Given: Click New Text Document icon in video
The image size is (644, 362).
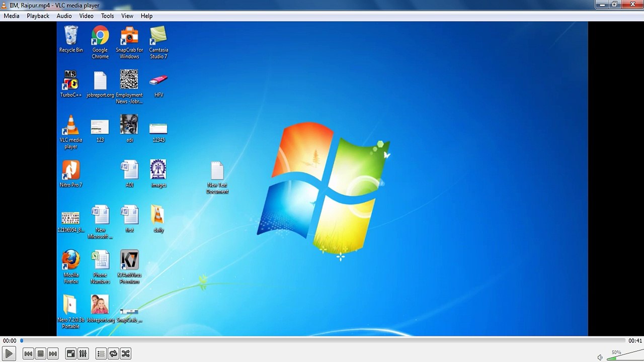Looking at the screenshot, I should pos(217,177).
